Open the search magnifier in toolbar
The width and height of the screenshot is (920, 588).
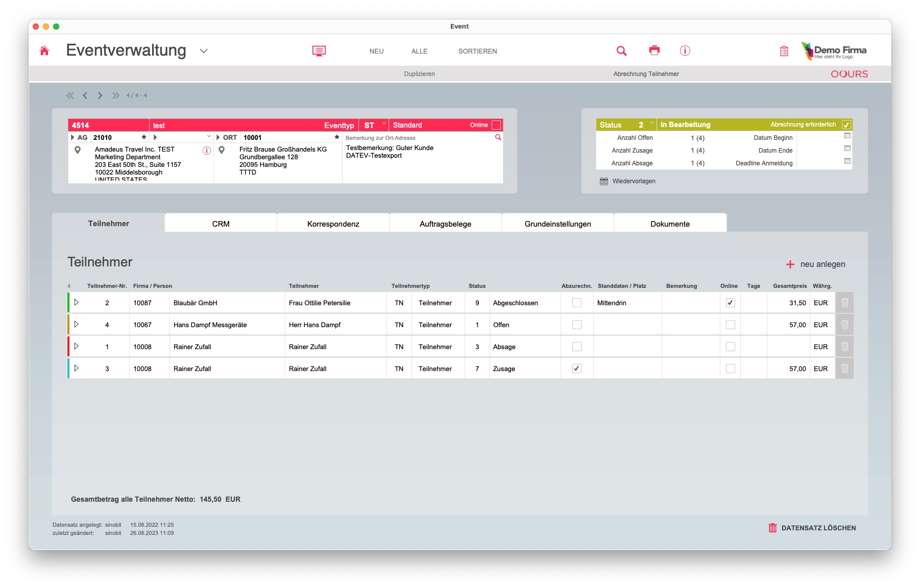tap(621, 51)
